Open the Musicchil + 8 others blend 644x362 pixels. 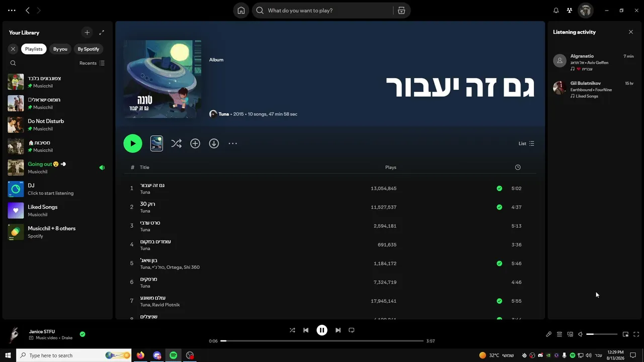pos(57,232)
